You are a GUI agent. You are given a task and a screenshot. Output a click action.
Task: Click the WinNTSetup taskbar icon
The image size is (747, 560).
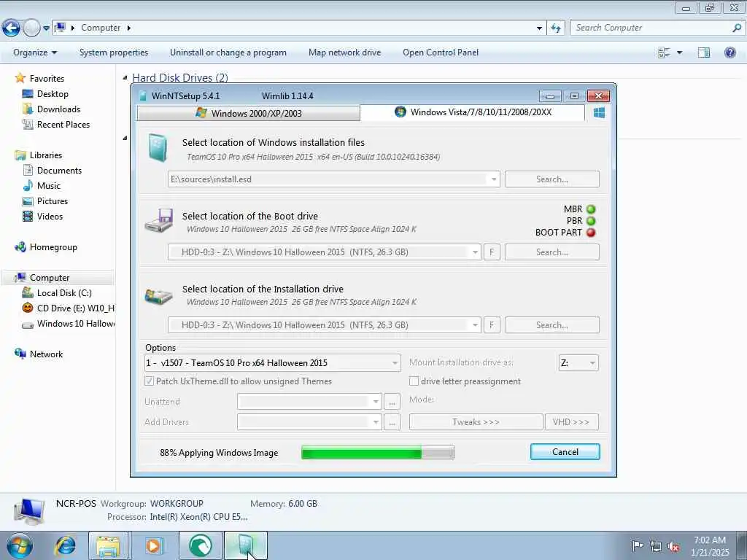(x=245, y=545)
